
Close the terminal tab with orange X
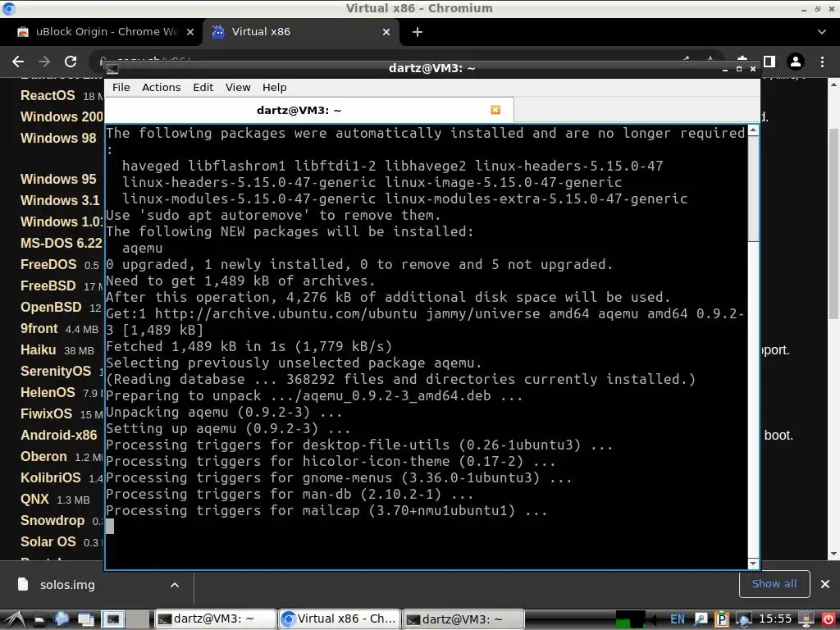pos(495,109)
